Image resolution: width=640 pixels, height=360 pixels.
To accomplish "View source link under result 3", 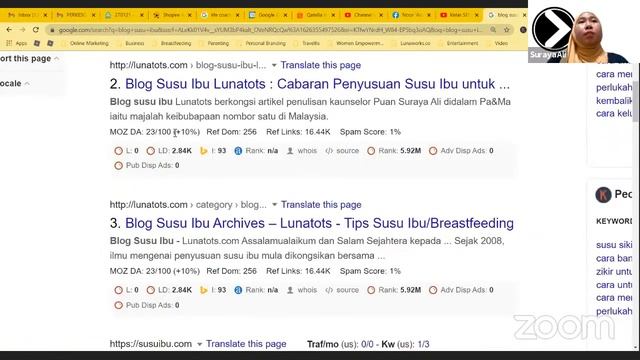I will [x=342, y=290].
